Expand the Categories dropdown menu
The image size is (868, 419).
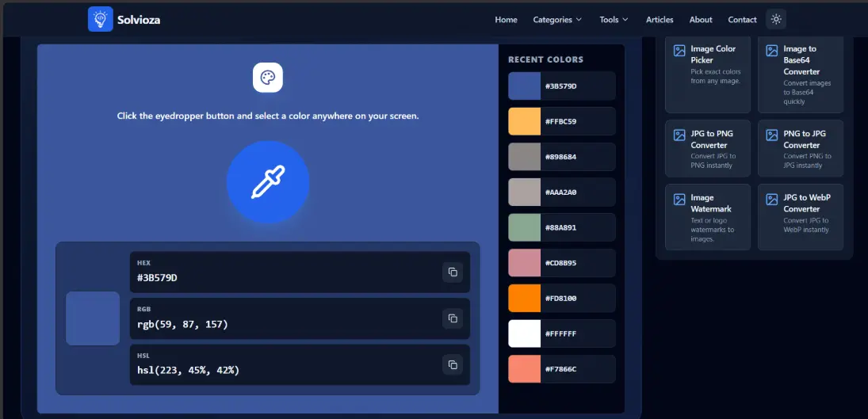557,19
